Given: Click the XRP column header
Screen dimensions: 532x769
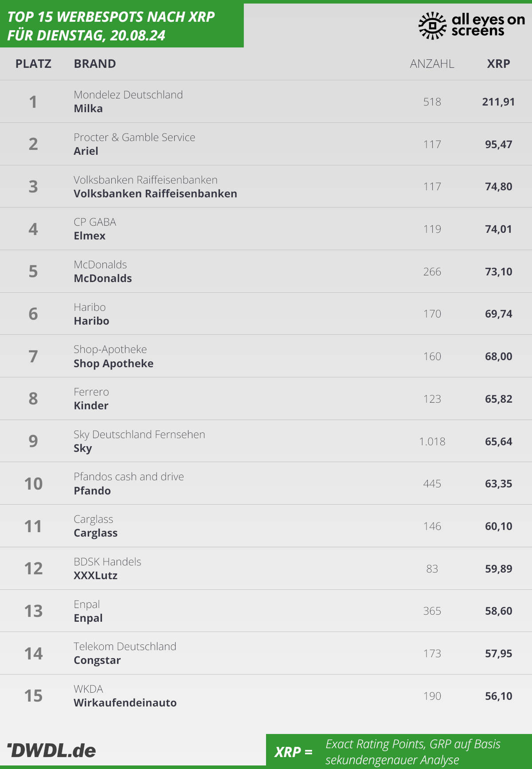Looking at the screenshot, I should tap(498, 64).
